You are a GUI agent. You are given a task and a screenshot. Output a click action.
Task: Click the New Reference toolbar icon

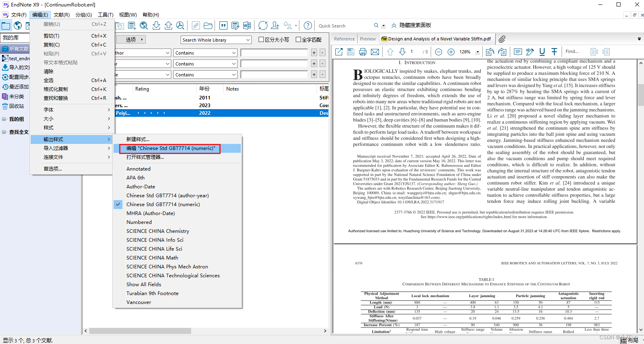tap(132, 25)
